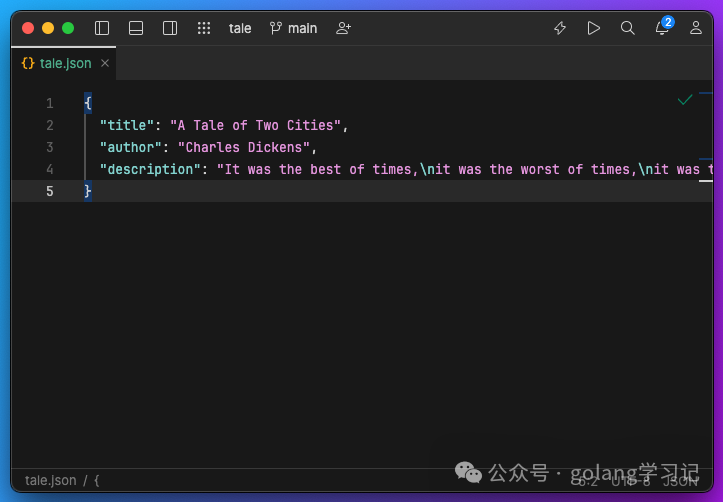Click the UTF-8 encoding in status bar

pos(630,482)
